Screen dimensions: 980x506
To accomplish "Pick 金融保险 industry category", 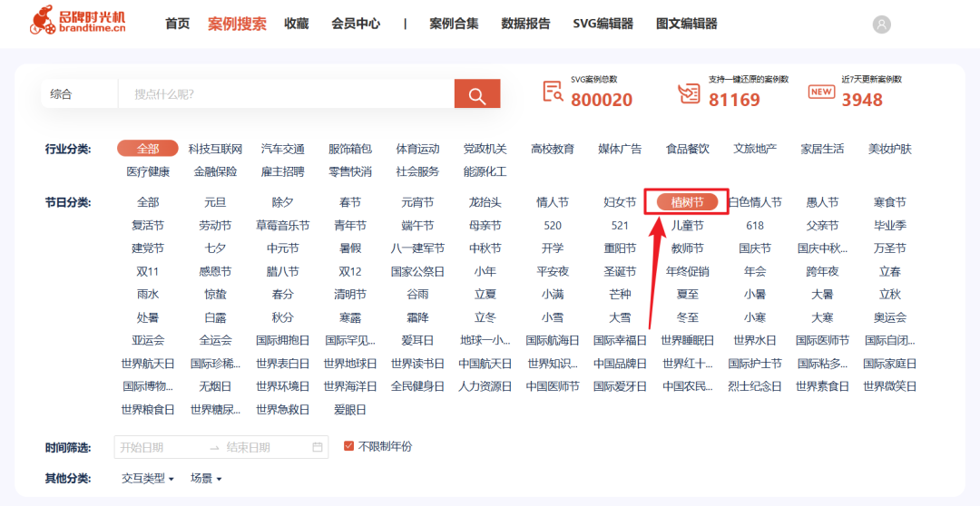I will coord(215,171).
